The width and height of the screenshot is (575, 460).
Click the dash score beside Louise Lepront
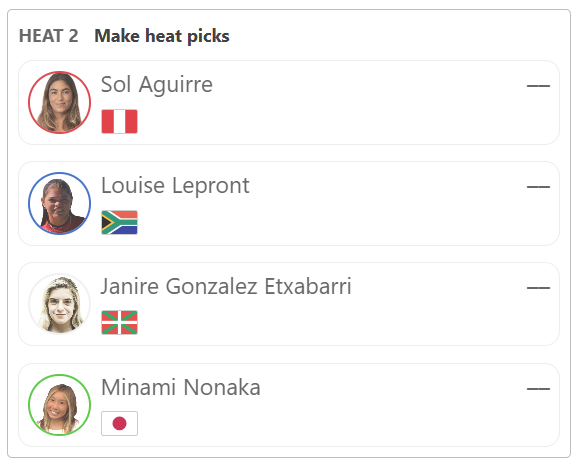coord(538,187)
